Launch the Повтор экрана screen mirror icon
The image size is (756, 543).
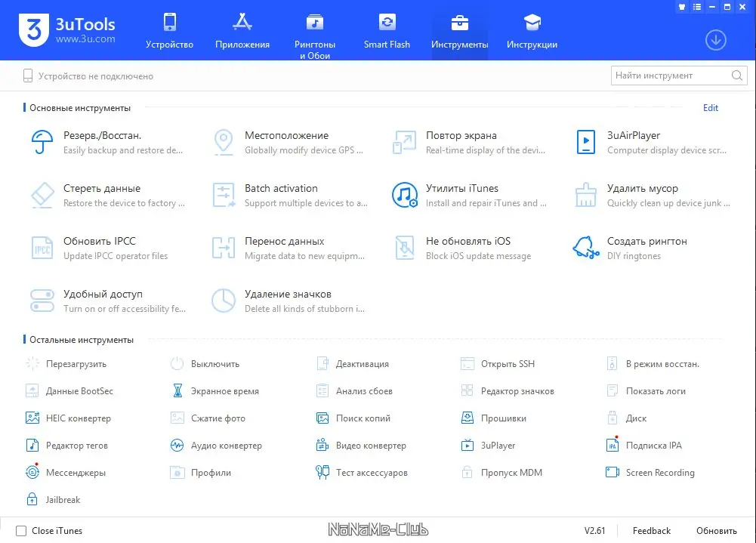[404, 142]
